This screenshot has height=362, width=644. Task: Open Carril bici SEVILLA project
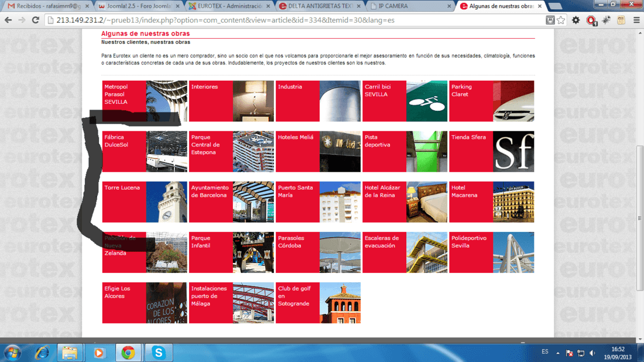(x=405, y=101)
